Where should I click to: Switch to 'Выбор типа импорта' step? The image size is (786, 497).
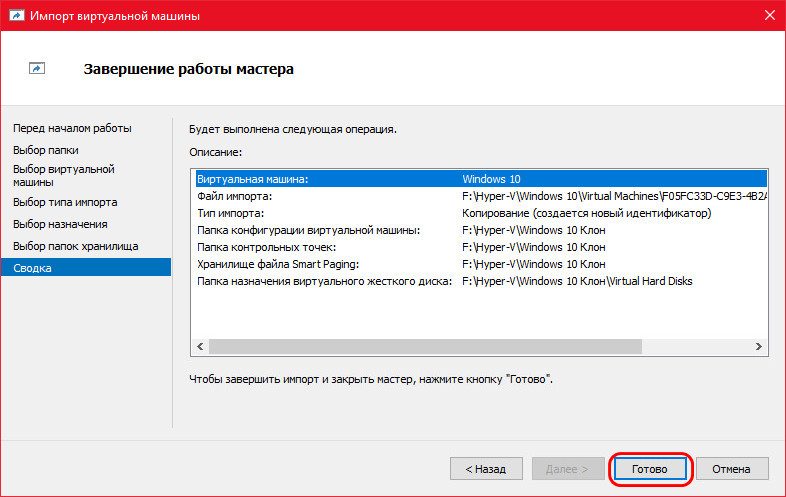pyautogui.click(x=65, y=202)
